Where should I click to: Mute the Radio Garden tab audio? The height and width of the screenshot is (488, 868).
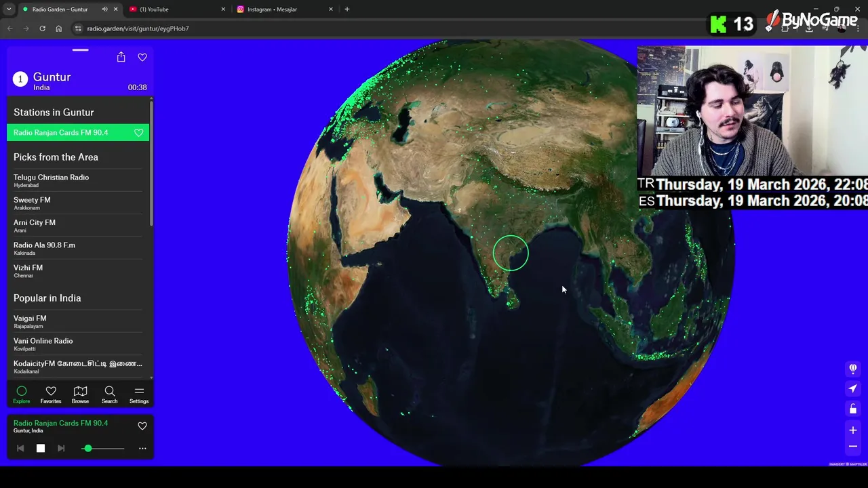point(104,9)
